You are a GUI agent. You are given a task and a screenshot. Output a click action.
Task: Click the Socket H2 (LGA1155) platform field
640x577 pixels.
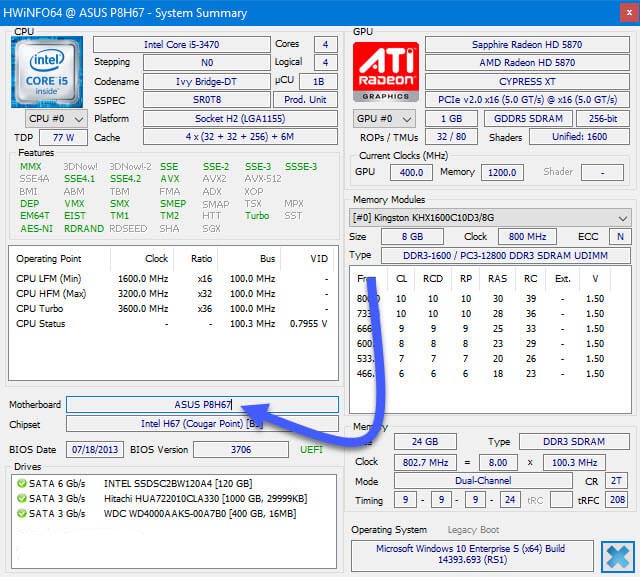click(x=240, y=119)
